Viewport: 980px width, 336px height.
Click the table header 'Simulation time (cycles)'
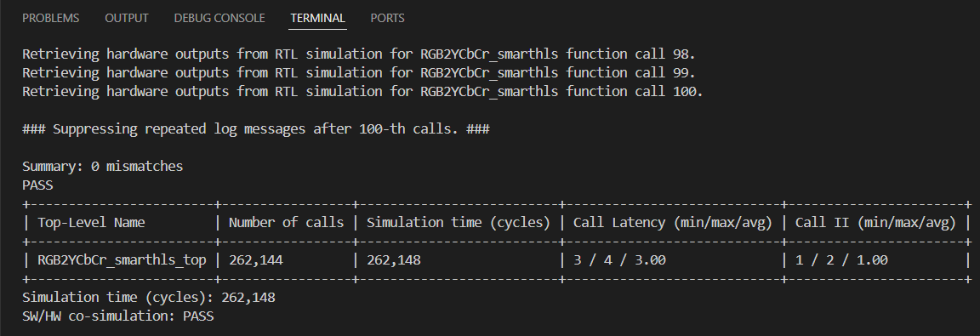pos(459,222)
